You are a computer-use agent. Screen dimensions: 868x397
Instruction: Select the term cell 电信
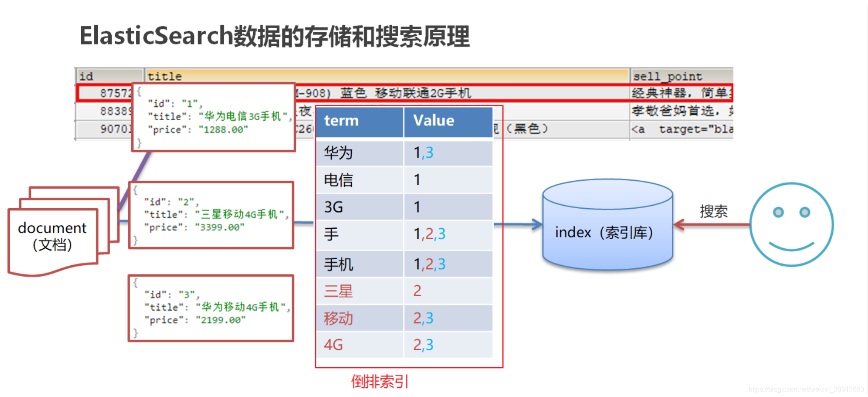[359, 180]
